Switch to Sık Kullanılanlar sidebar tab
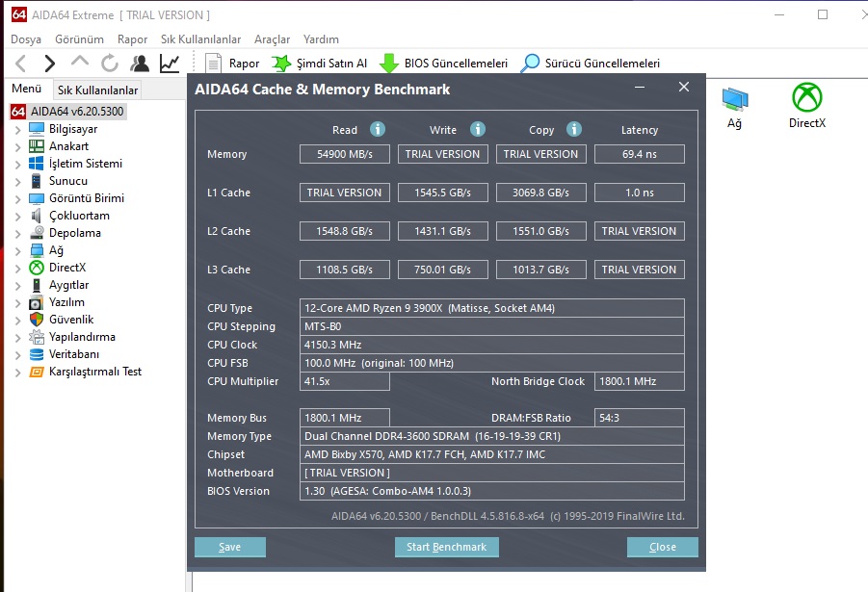Image resolution: width=868 pixels, height=592 pixels. coord(97,90)
